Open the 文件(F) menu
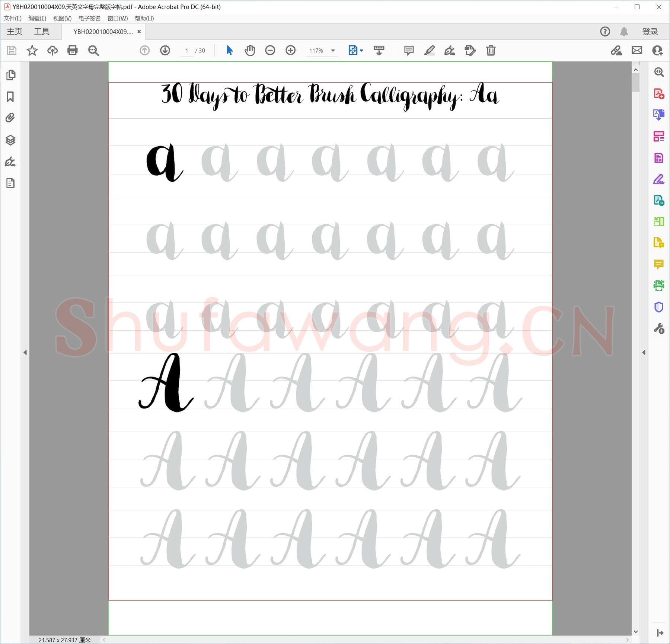Screen dimensions: 670x644 coord(13,18)
